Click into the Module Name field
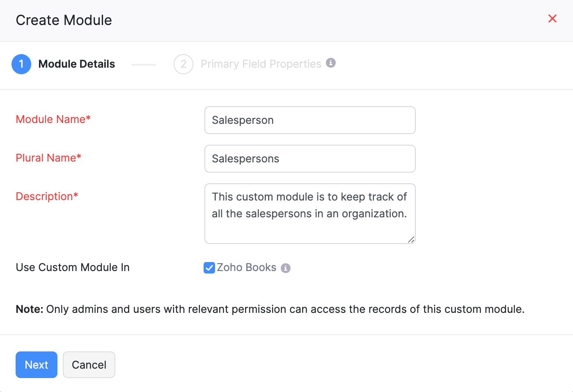573x392 pixels. 310,120
